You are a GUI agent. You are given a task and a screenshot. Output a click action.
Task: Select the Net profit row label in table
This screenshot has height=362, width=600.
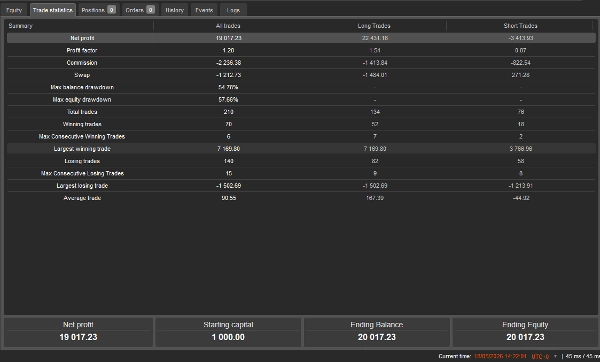click(82, 38)
